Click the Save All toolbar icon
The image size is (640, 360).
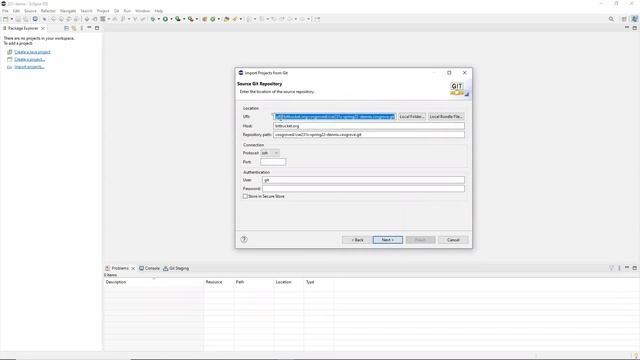tap(26, 19)
